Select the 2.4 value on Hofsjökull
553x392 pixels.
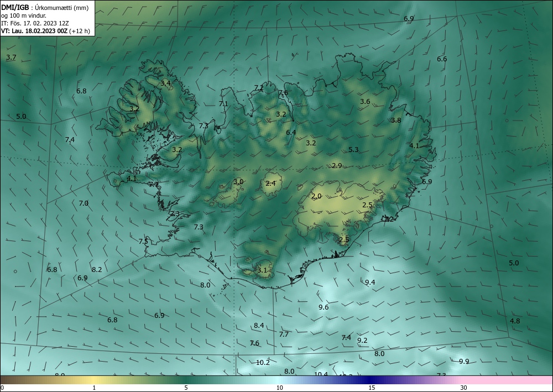pyautogui.click(x=270, y=183)
